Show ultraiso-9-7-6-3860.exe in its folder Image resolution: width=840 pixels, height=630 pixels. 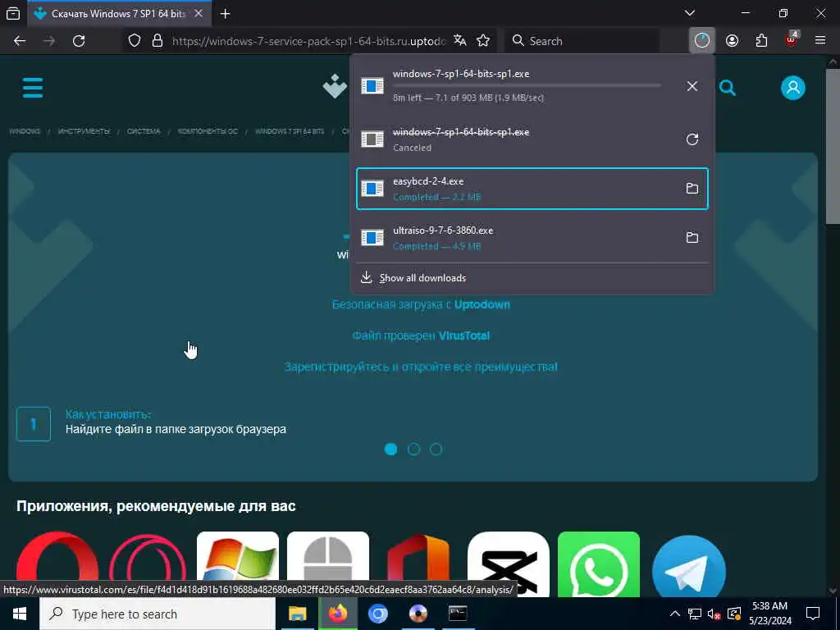[692, 238]
